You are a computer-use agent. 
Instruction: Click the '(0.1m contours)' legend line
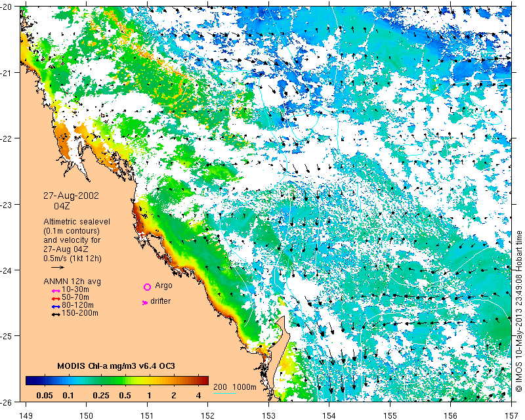coord(72,231)
